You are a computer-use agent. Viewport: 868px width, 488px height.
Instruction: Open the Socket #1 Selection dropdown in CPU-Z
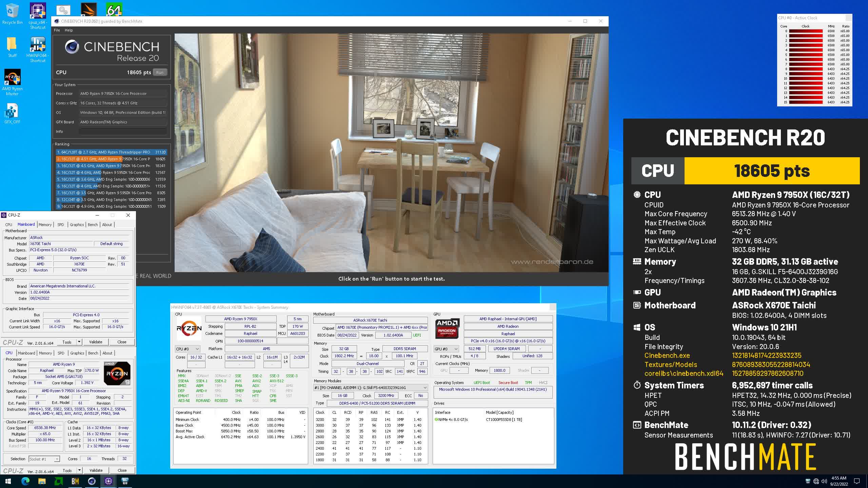point(44,459)
